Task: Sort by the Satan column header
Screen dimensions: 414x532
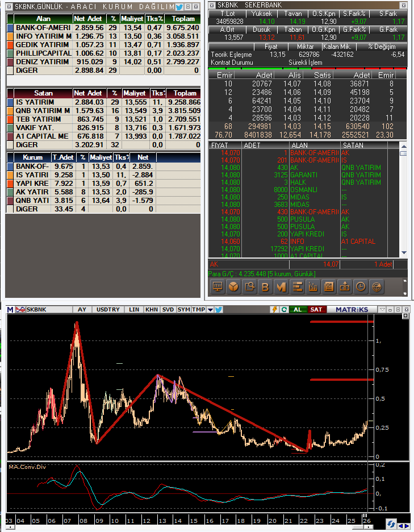Action: pyautogui.click(x=43, y=93)
